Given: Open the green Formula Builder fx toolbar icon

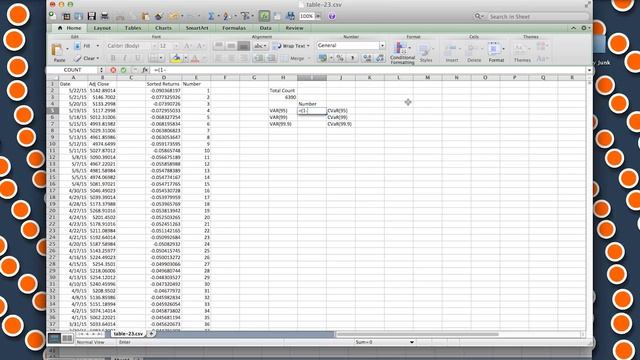Looking at the screenshot, I should tap(264, 16).
